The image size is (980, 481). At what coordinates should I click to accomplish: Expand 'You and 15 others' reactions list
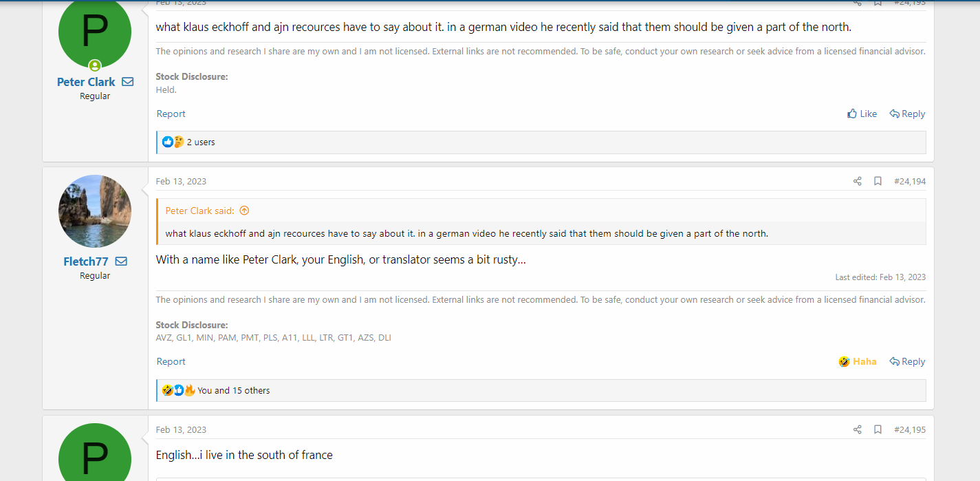[233, 390]
